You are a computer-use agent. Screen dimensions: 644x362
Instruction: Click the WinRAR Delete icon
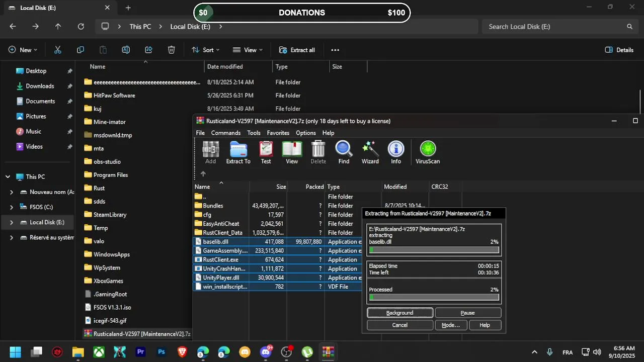point(318,152)
